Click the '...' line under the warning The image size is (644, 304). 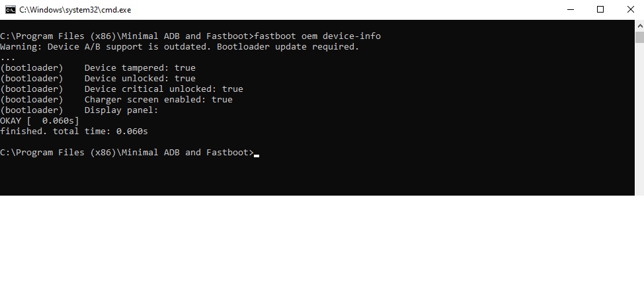point(8,58)
